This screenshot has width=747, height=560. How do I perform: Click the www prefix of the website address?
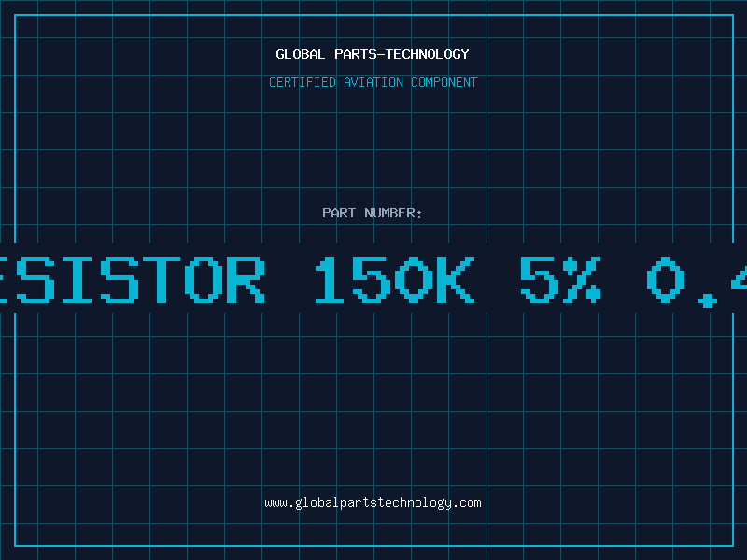click(275, 503)
